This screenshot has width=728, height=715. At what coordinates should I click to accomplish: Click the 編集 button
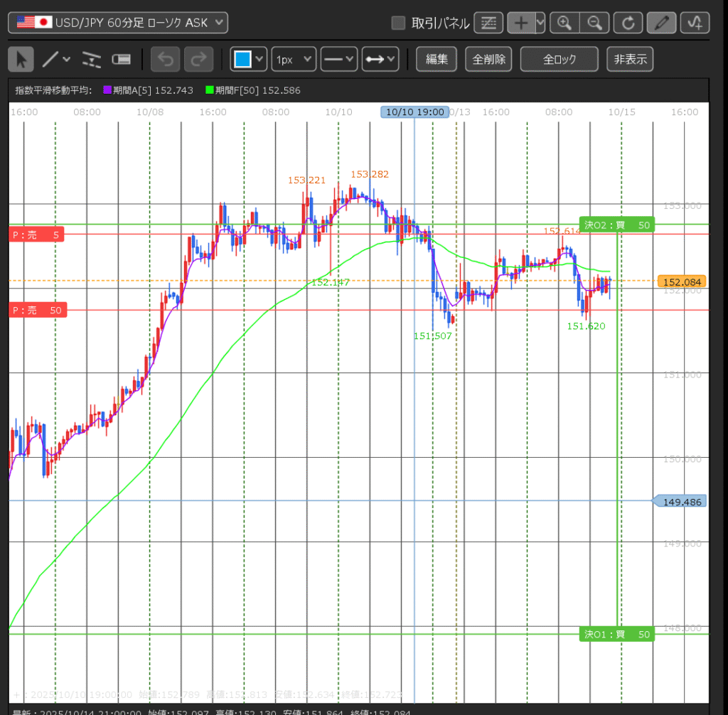[x=437, y=60]
